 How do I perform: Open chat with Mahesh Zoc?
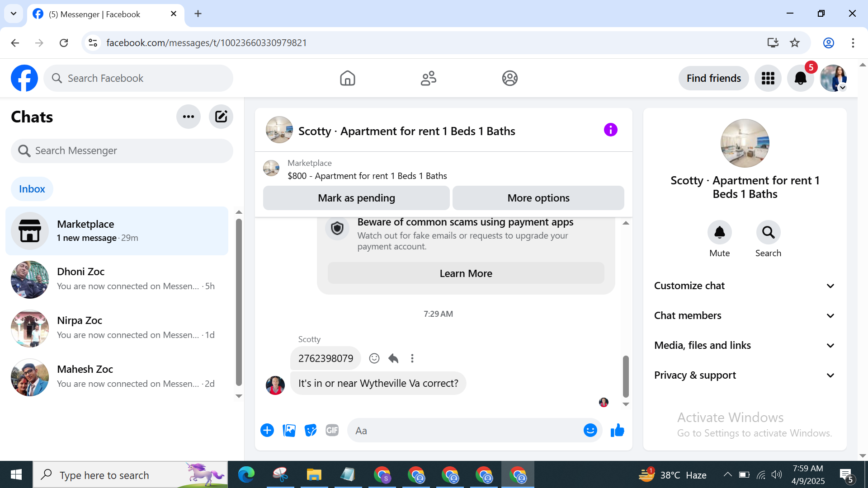pyautogui.click(x=117, y=377)
